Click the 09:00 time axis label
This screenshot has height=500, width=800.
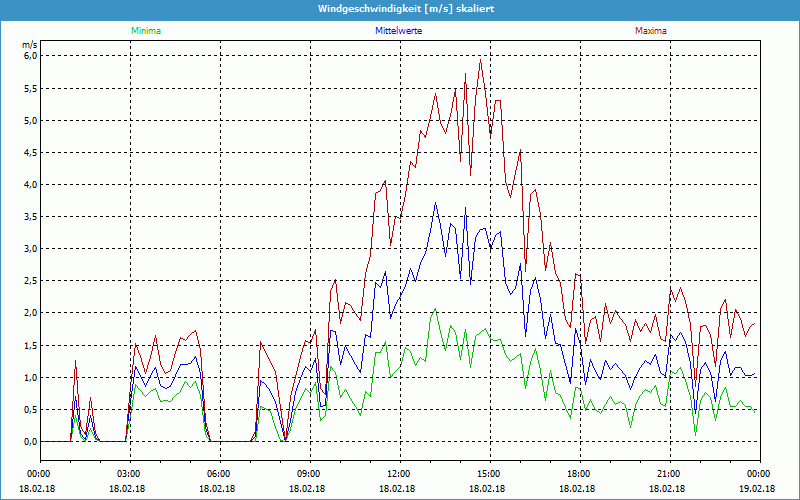(x=310, y=474)
